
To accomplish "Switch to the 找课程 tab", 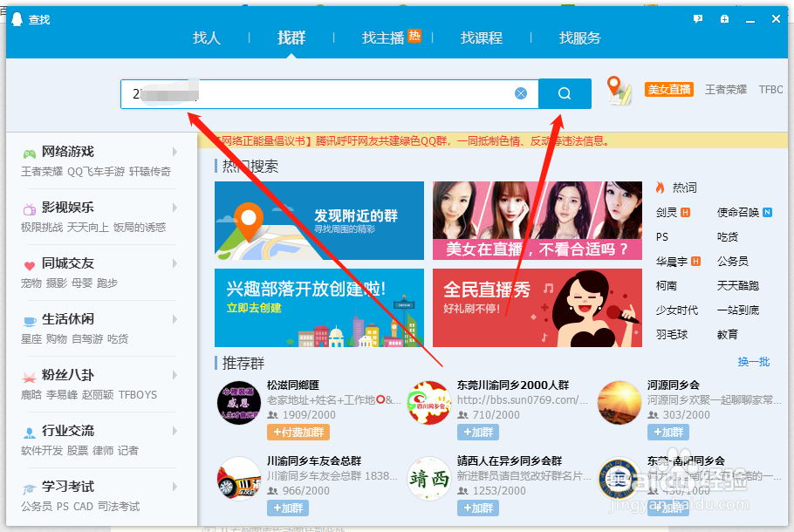I will (x=482, y=38).
